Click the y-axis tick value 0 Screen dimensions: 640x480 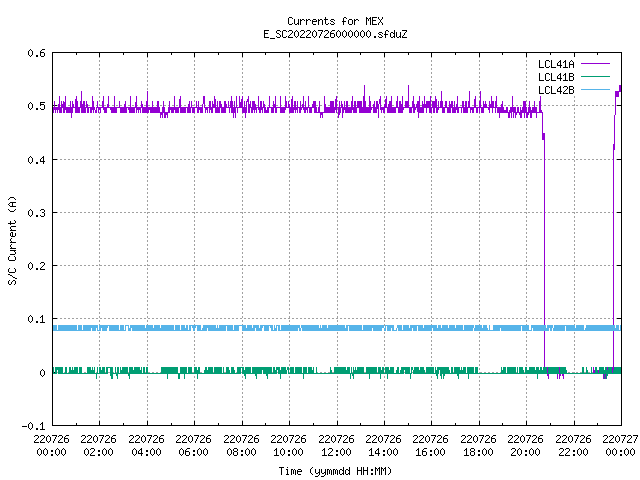(42, 373)
